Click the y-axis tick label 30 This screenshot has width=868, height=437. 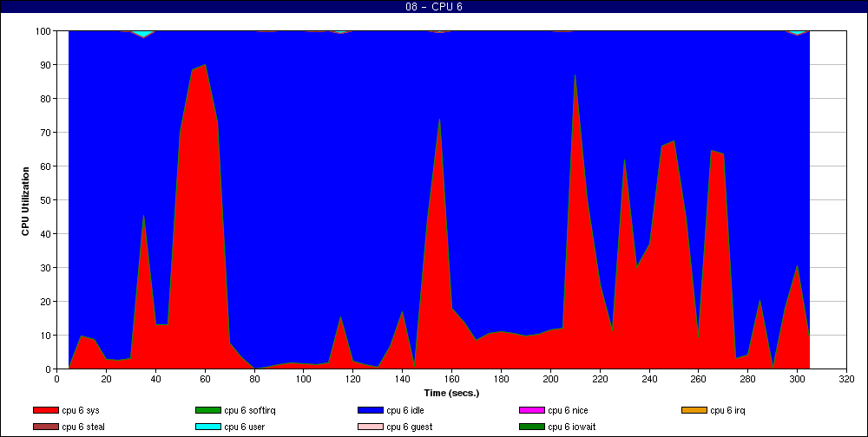point(47,267)
